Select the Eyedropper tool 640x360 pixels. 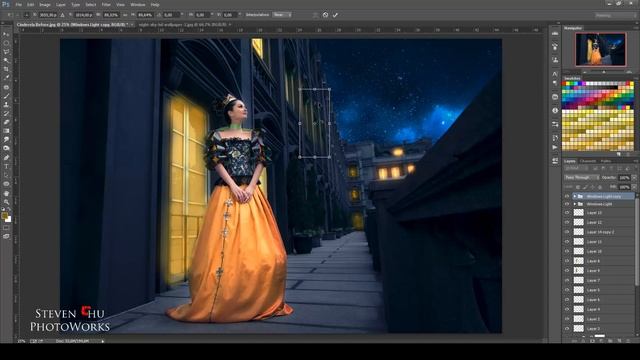point(6,78)
